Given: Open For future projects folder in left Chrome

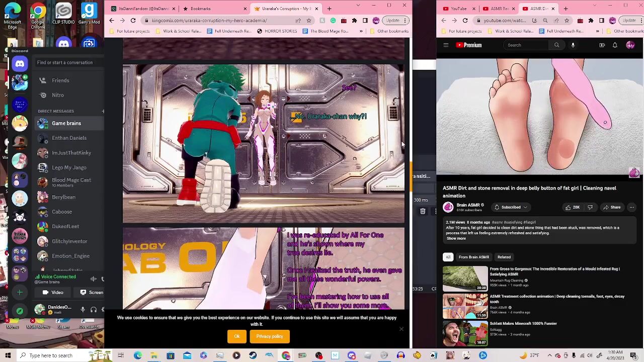Looking at the screenshot, I should pos(129,31).
